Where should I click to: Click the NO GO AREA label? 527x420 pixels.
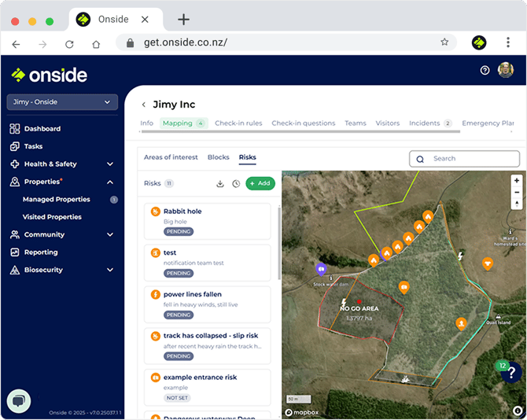(359, 308)
